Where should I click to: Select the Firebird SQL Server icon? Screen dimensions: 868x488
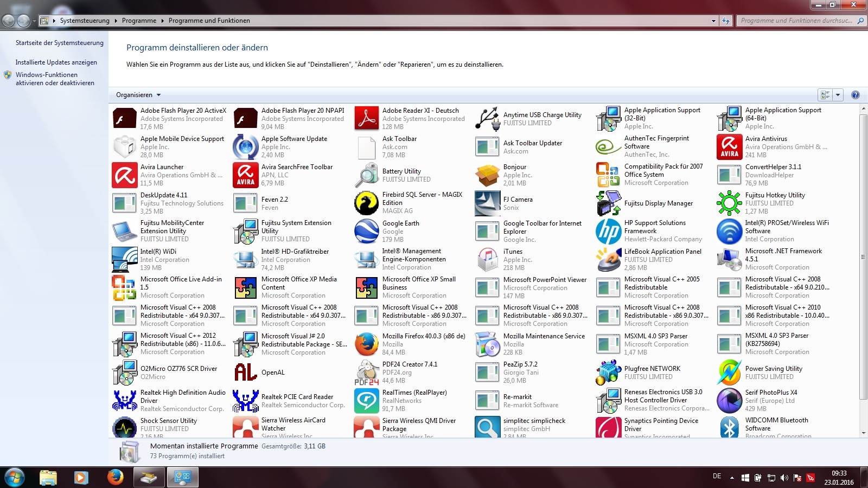coord(367,203)
